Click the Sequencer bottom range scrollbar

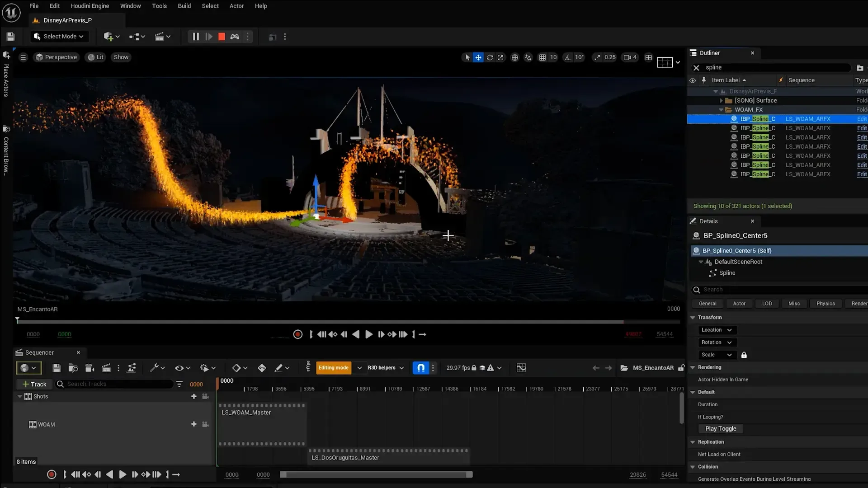point(376,474)
